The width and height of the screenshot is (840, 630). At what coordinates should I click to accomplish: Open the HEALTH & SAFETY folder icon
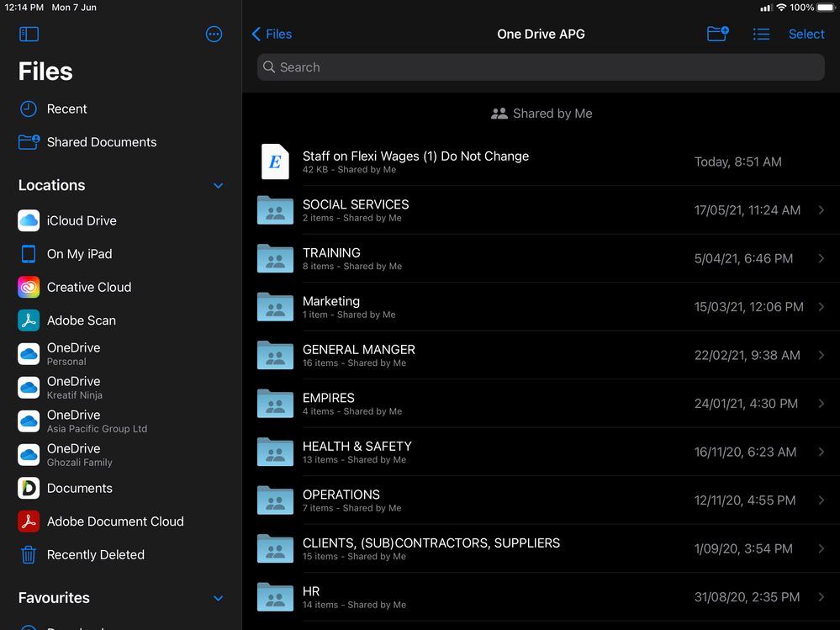pos(275,452)
